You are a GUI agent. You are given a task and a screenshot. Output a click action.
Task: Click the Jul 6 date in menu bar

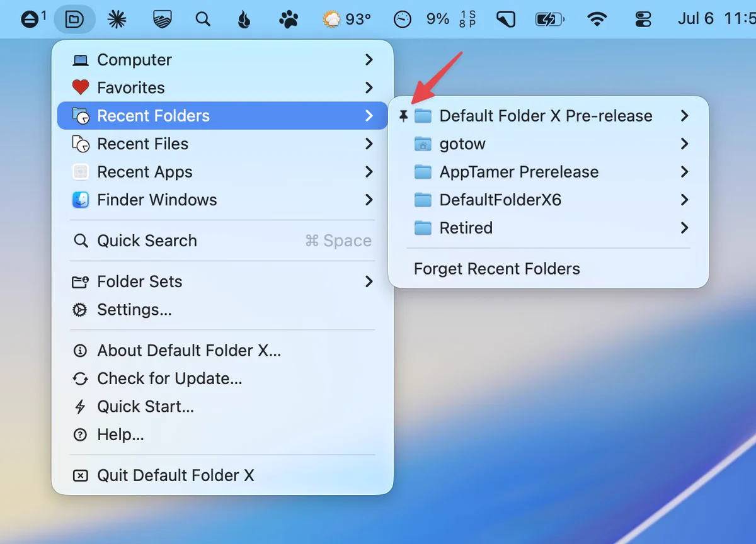click(x=696, y=19)
